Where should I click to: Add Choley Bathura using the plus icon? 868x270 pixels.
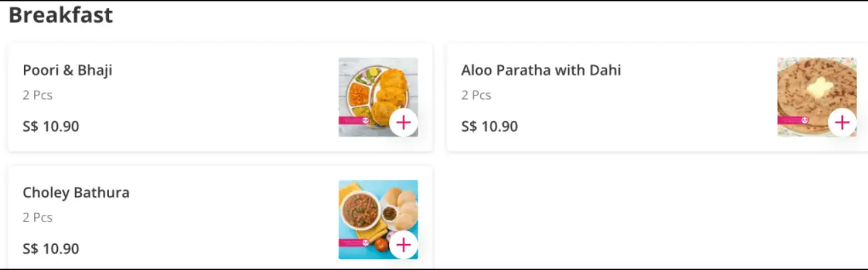click(x=403, y=245)
